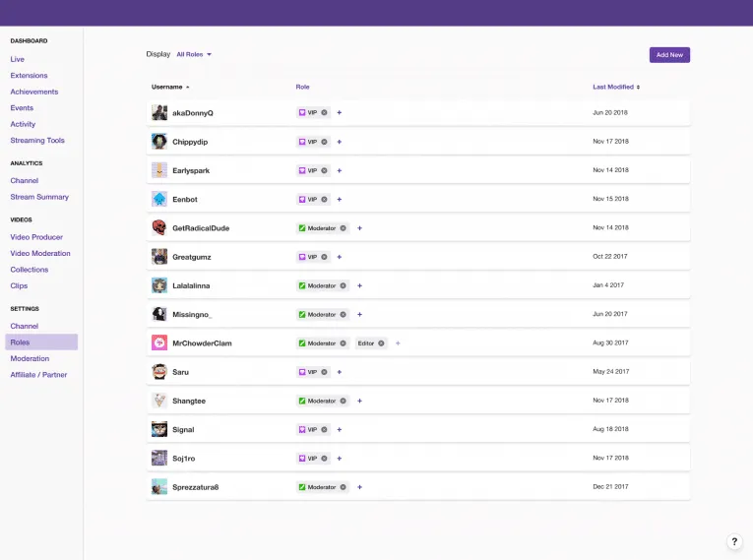The width and height of the screenshot is (753, 560).
Task: Remove VIP role from akaDonnyQ
Action: pos(324,113)
